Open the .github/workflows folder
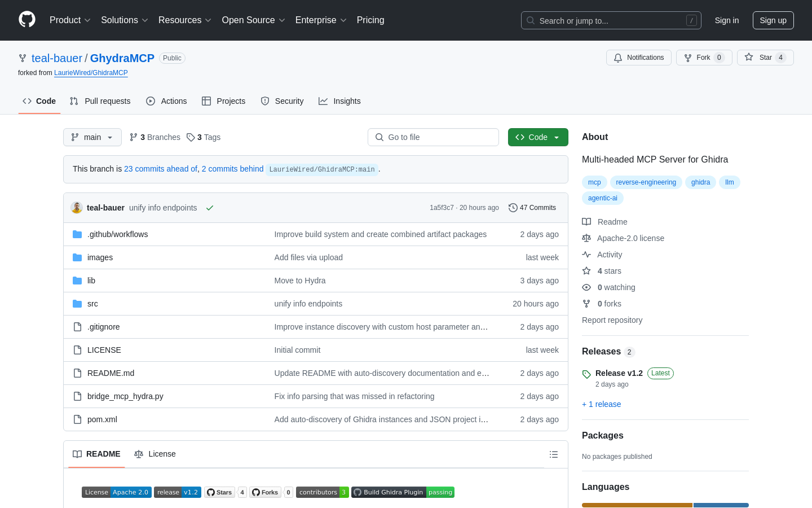 point(117,234)
